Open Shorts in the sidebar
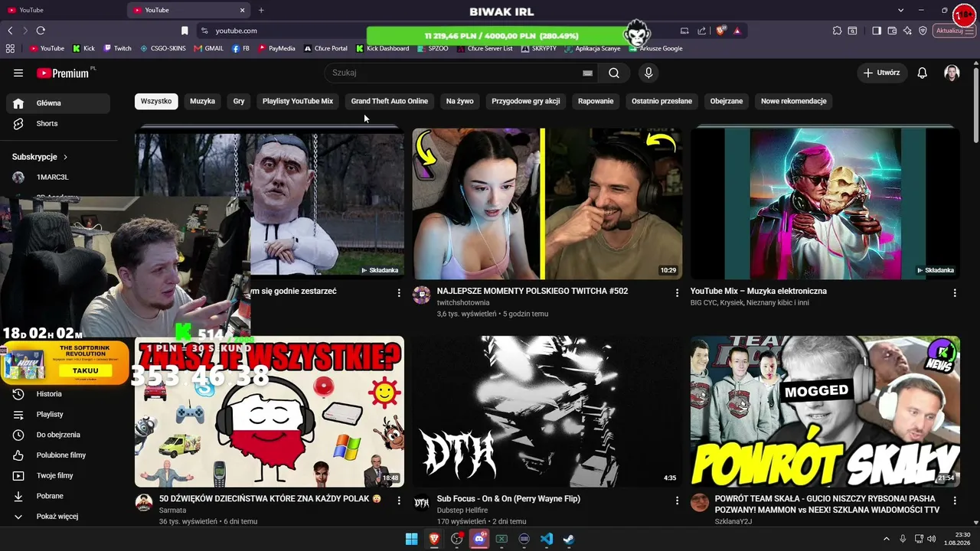 coord(58,124)
